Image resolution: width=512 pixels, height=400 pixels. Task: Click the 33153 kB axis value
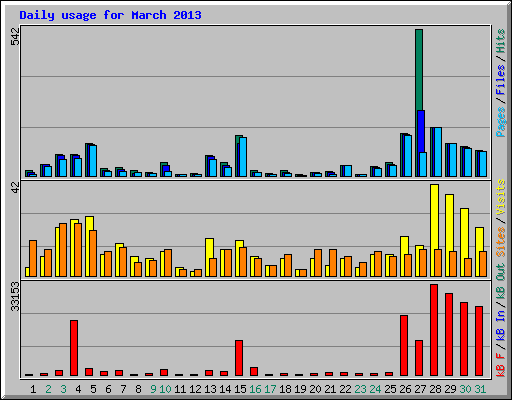click(15, 296)
